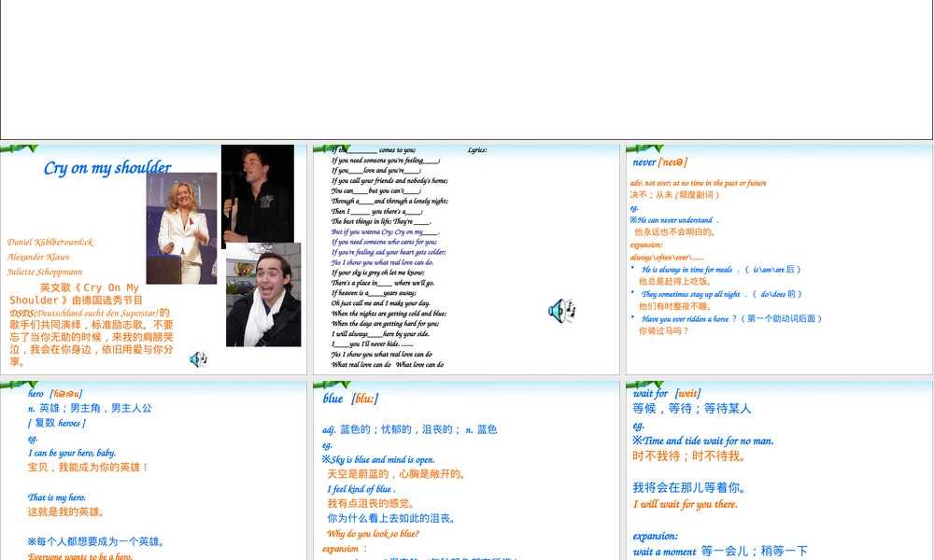Click the Chinese line '时不我待；时不待我。'
The image size is (934, 560).
point(689,456)
